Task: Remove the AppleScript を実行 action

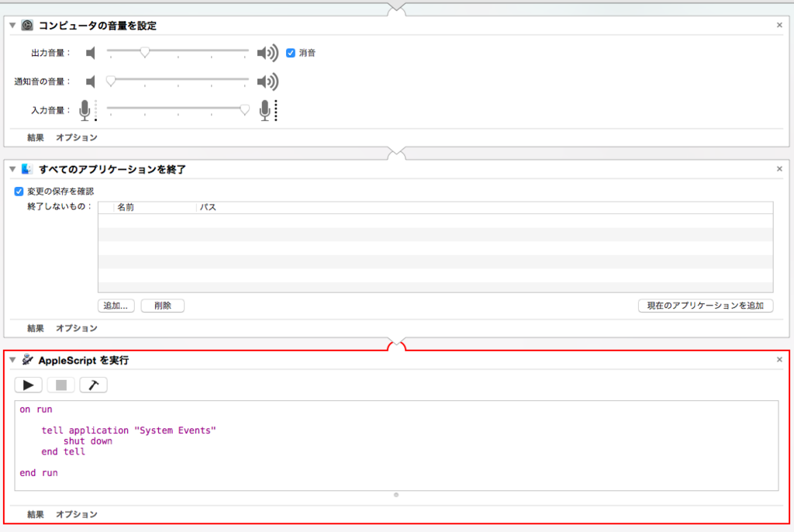Action: [x=779, y=360]
